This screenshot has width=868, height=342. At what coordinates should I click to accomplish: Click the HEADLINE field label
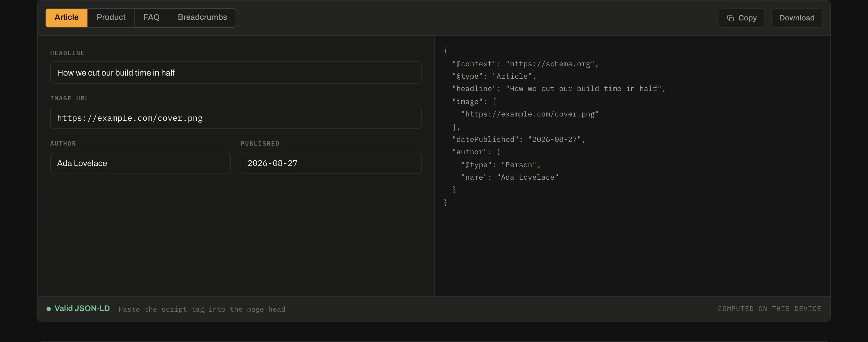[x=67, y=53]
